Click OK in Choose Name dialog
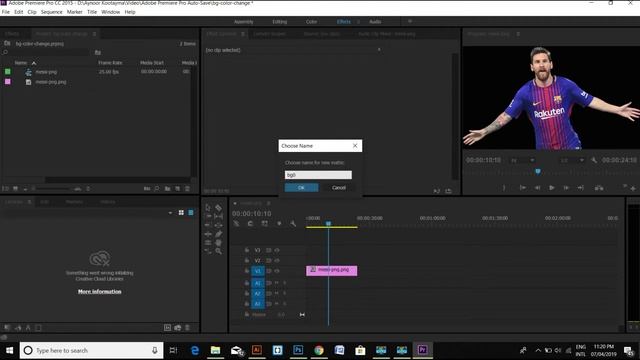The image size is (640, 360). click(301, 188)
